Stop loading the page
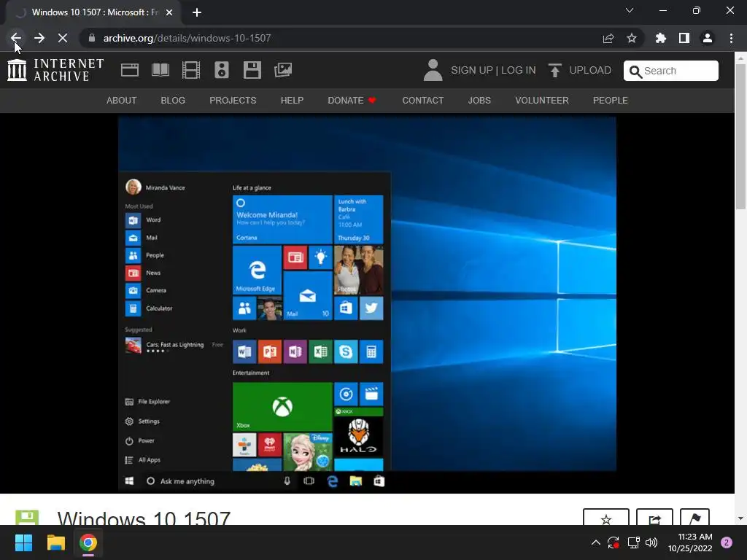 click(63, 38)
